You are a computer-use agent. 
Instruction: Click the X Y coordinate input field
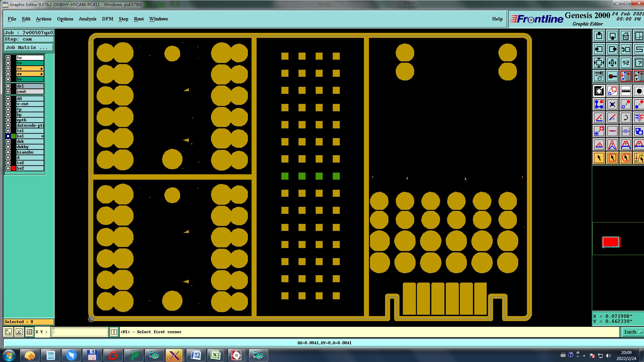[x=80, y=332]
